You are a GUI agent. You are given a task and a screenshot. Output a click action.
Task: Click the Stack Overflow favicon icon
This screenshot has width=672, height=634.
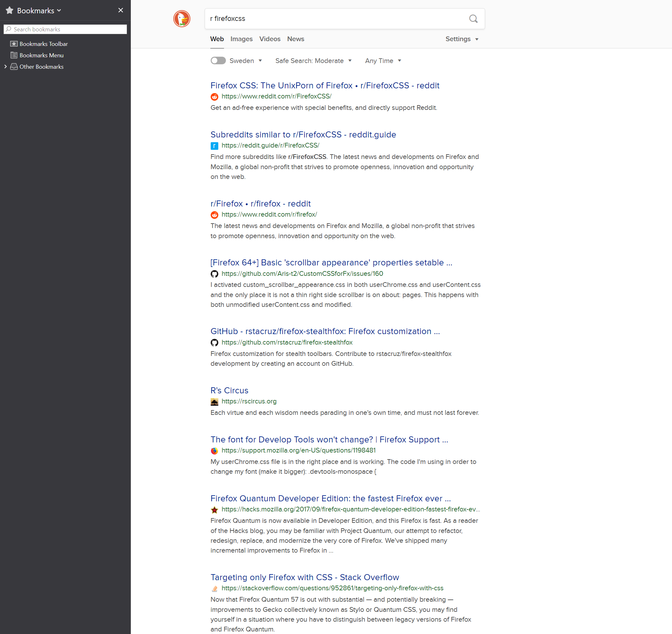click(214, 588)
